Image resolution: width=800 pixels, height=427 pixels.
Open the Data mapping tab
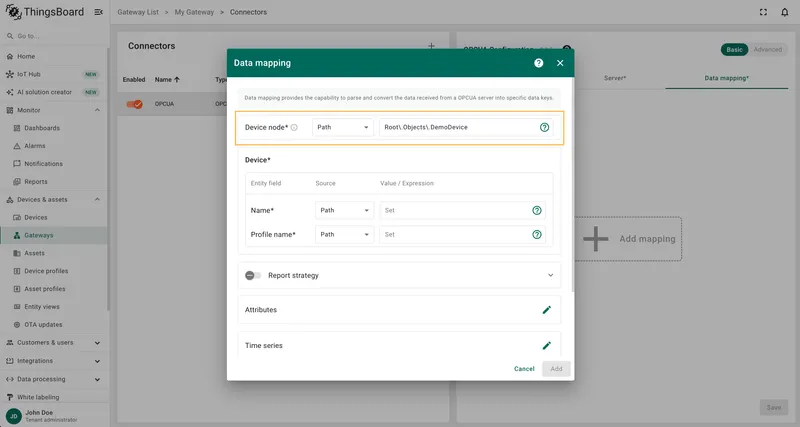[x=727, y=78]
